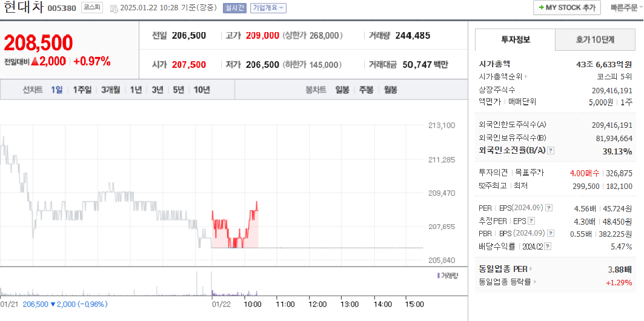Screen dimensions: 644x321
Task: Click the 213,100 price axis label
Action: [442, 125]
